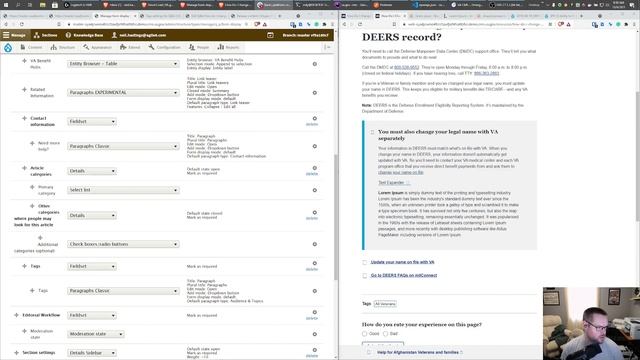Image resolution: width=640 pixels, height=360 pixels.
Task: Go back in the right browser window
Action: (x=344, y=24)
